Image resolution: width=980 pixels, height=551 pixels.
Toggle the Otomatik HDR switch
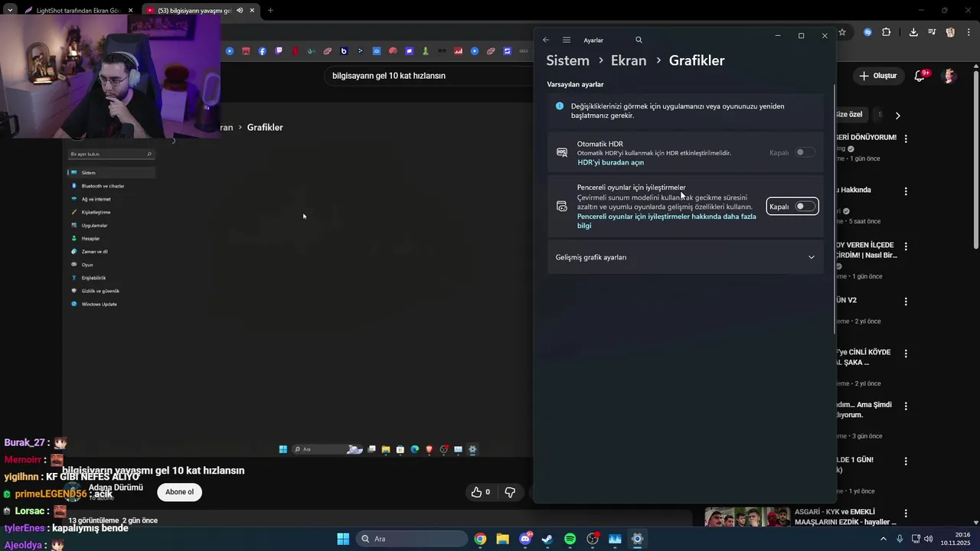click(x=805, y=152)
